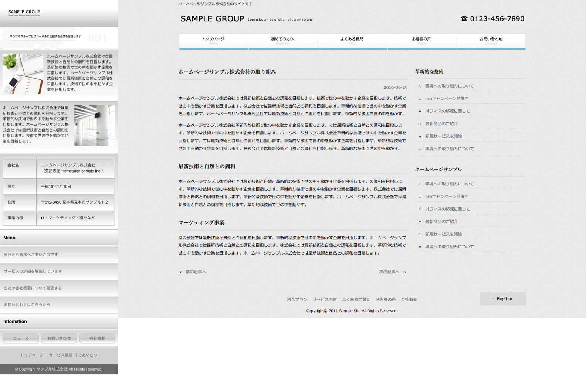This screenshot has height=392, width=586.
Task: Go to previous article 前の記事へ
Action: pyautogui.click(x=196, y=272)
